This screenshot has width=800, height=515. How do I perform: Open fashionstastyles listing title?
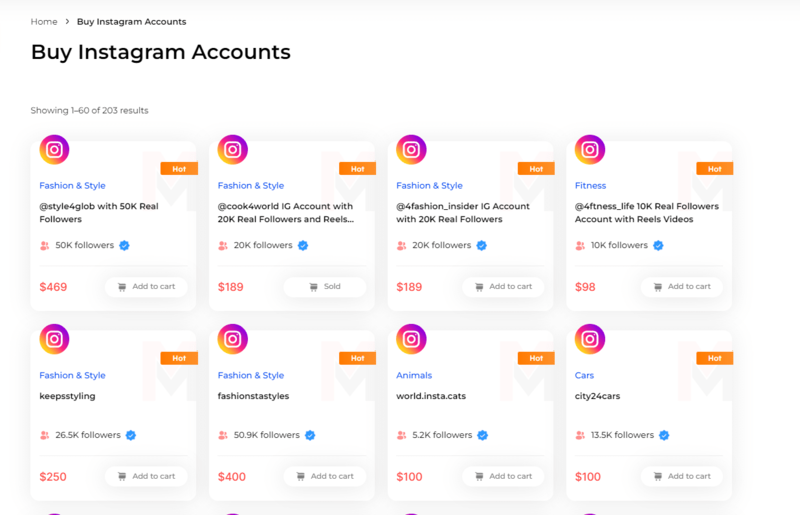coord(254,396)
